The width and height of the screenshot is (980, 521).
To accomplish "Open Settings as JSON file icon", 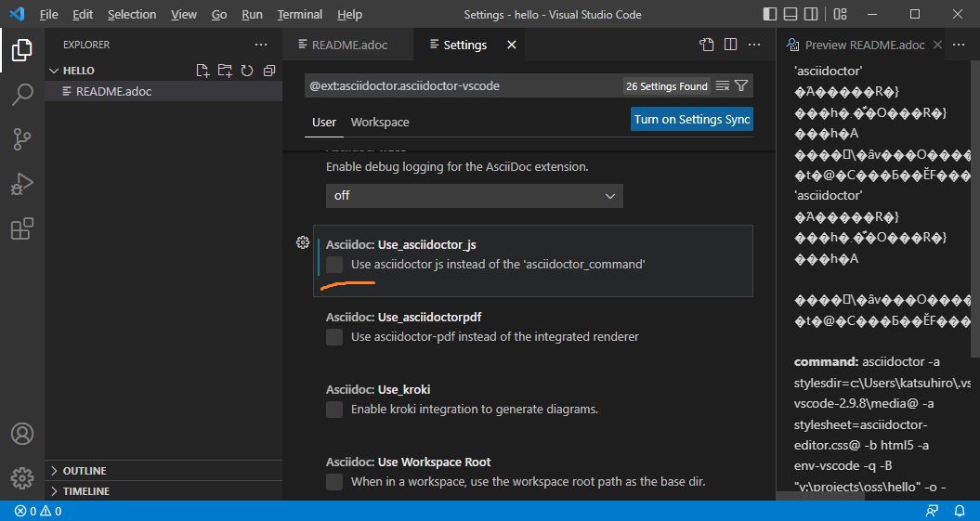I will pos(706,45).
